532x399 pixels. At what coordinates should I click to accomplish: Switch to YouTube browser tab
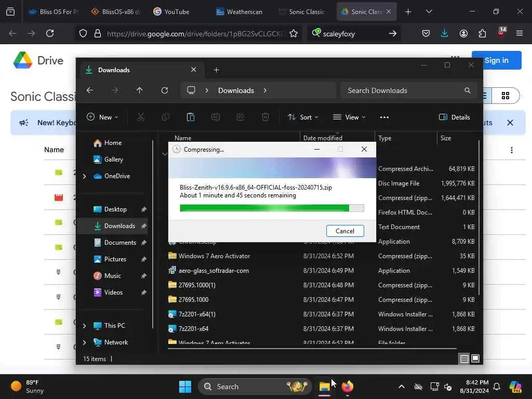coord(179,11)
